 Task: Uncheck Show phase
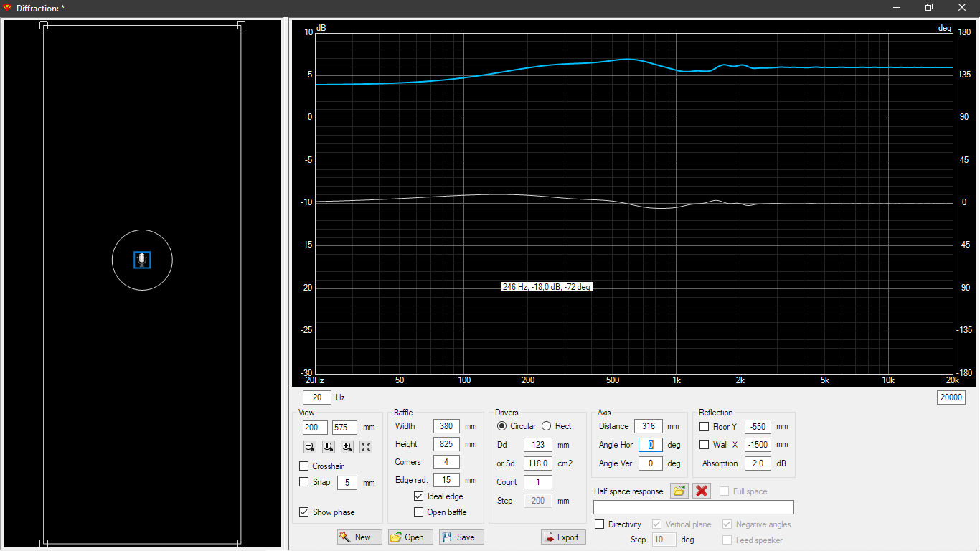304,512
